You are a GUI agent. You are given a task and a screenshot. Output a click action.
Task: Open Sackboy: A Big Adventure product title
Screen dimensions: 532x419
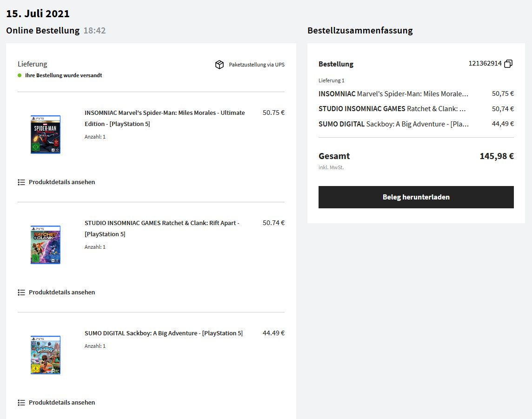pos(164,333)
